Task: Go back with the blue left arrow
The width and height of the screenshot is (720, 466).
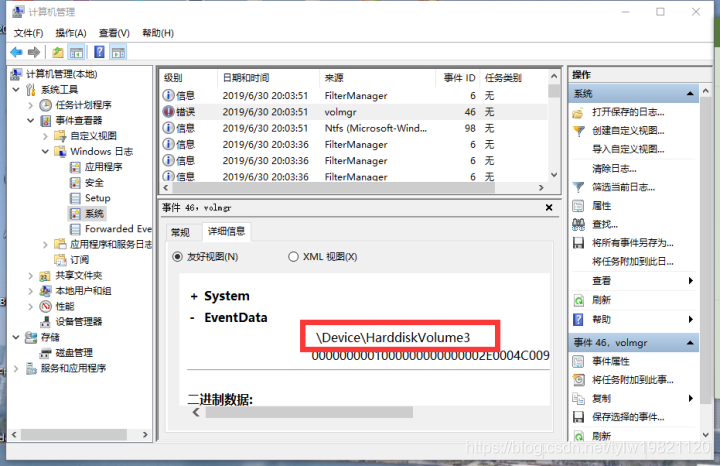Action: [x=16, y=52]
